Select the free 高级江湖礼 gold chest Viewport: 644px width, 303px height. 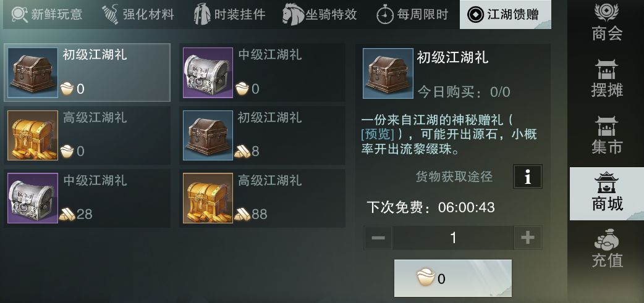coord(87,135)
